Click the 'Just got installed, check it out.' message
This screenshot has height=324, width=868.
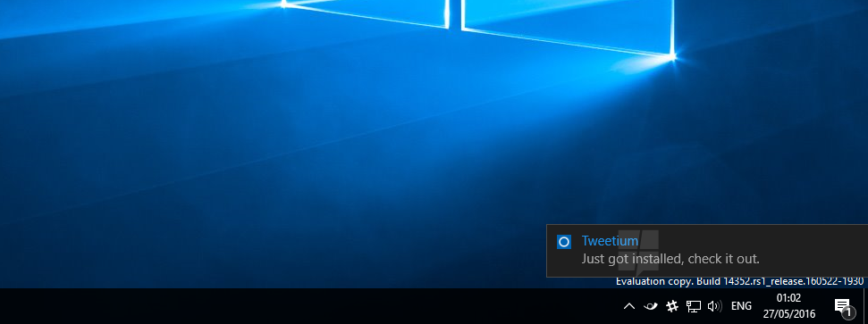tap(670, 259)
